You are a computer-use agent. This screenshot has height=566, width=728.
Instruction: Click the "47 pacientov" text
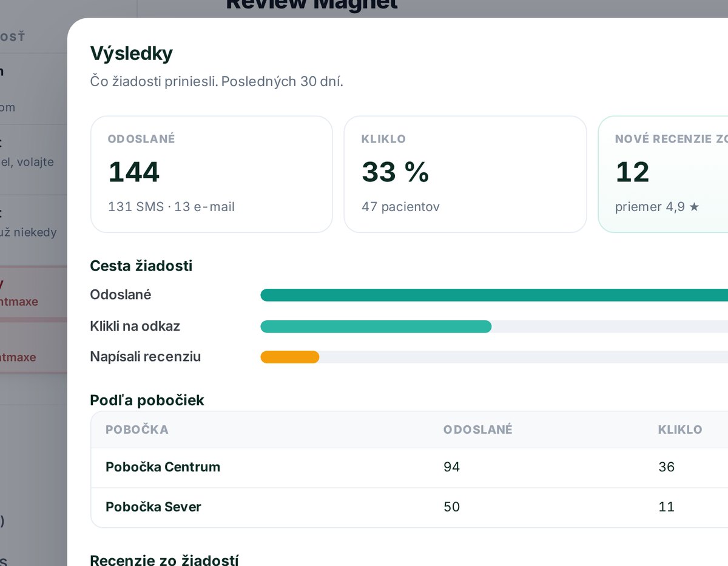coord(400,207)
